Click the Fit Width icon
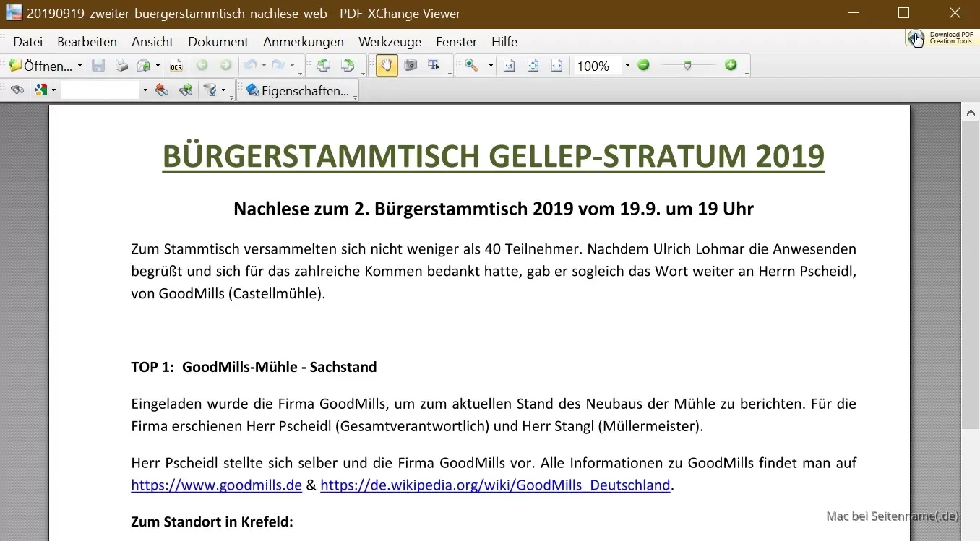Viewport: 980px width, 541px height. click(556, 66)
